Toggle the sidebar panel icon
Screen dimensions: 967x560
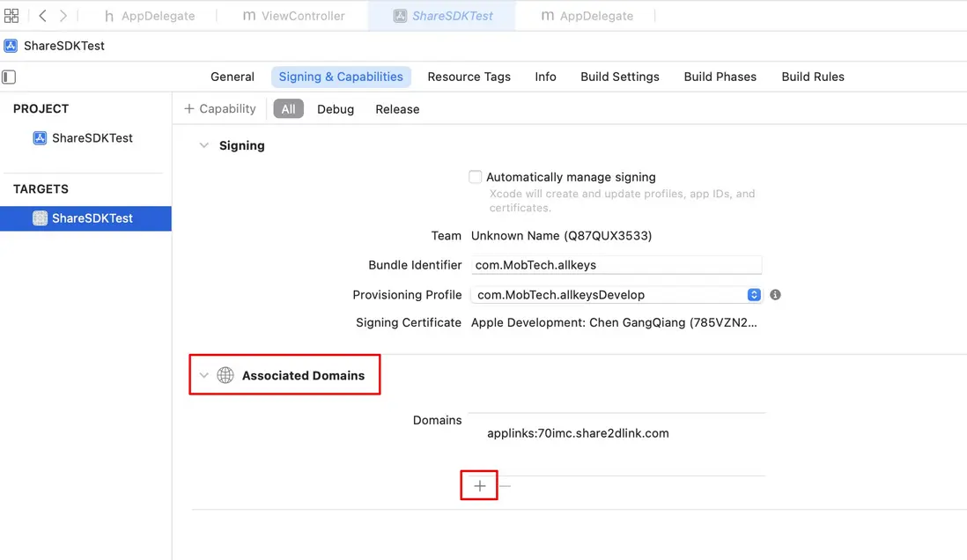click(x=9, y=77)
